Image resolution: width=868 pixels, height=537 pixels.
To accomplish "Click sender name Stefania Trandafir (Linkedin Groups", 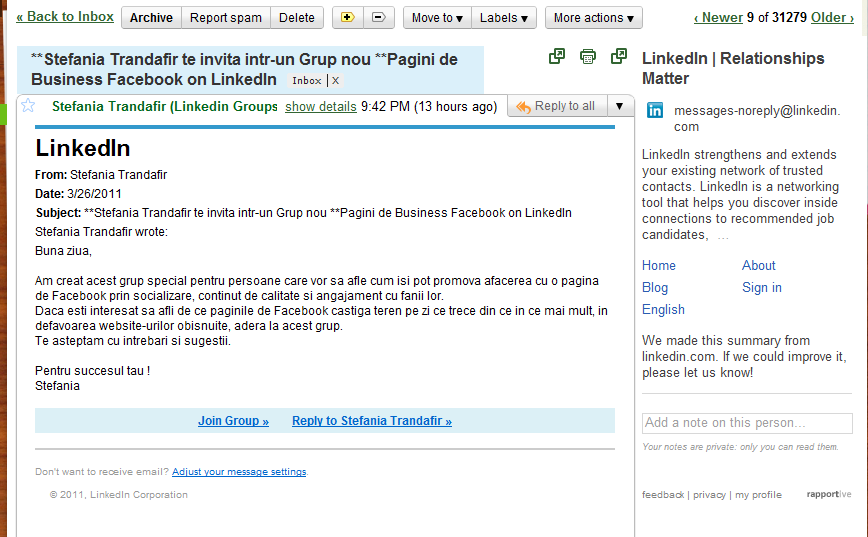I will pyautogui.click(x=164, y=106).
